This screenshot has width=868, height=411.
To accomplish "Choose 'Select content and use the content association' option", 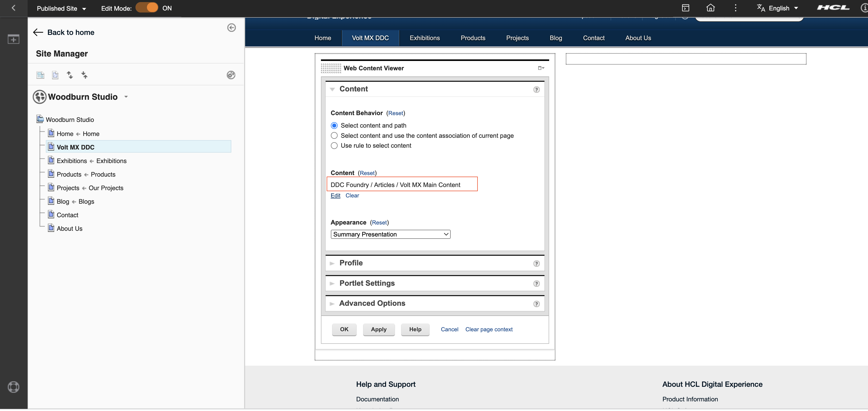I will (x=334, y=135).
